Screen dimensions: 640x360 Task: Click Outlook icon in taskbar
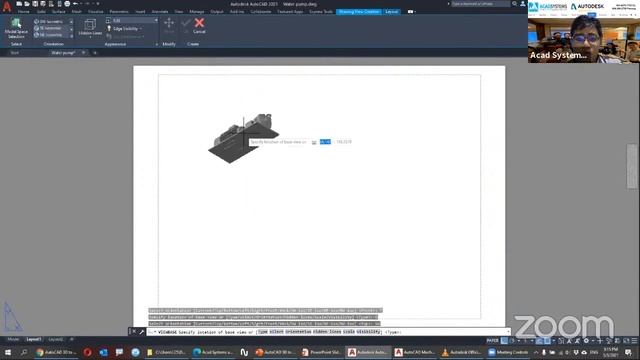[x=103, y=352]
